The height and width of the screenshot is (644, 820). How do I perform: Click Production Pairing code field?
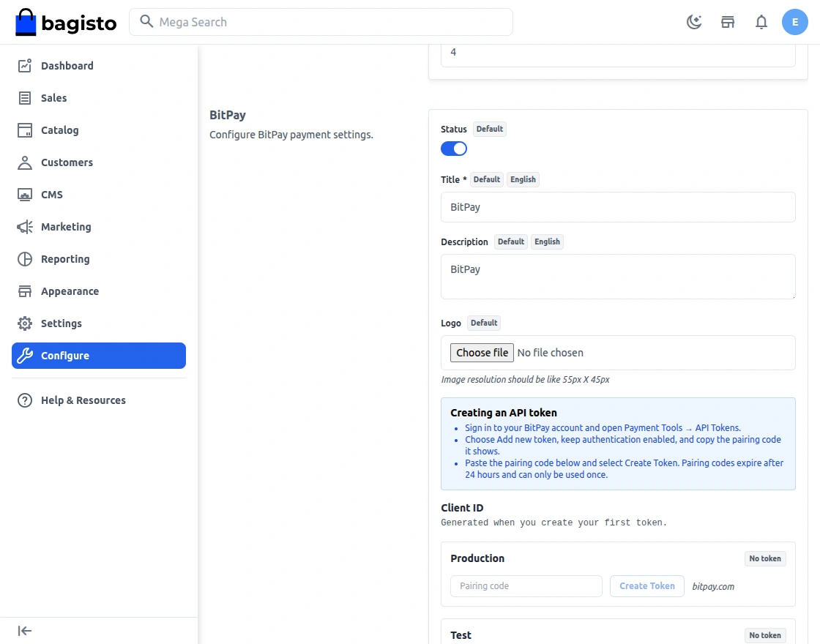pos(526,586)
